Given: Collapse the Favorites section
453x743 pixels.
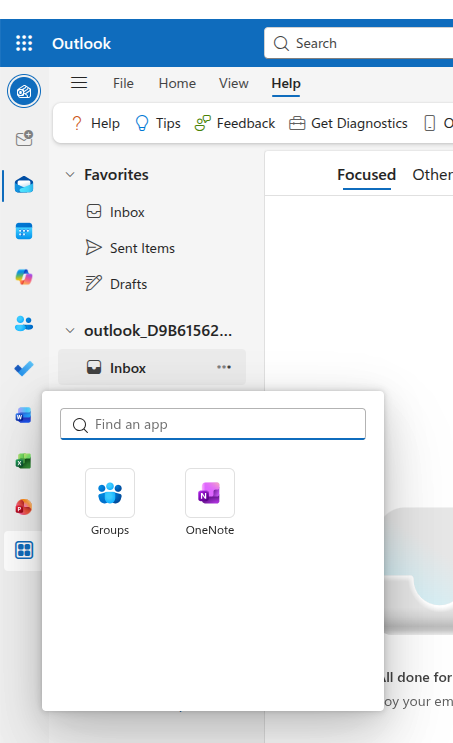Looking at the screenshot, I should [x=70, y=174].
